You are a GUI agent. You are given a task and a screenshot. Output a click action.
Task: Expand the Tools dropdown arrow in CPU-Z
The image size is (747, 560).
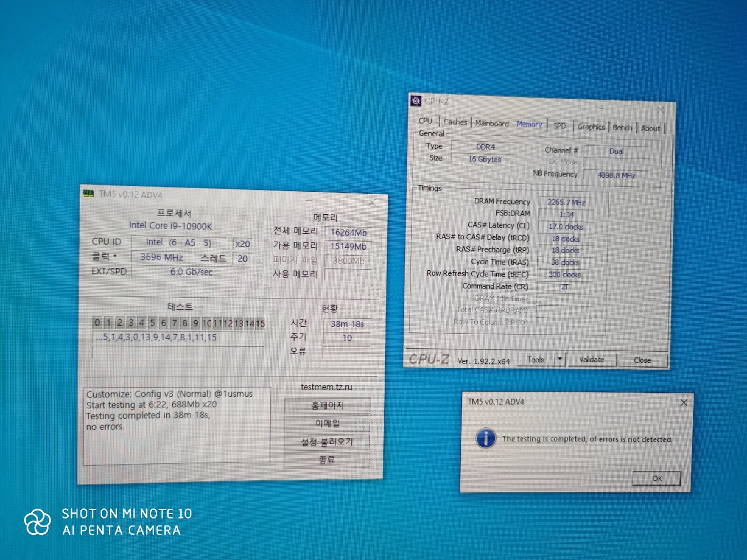pos(560,359)
